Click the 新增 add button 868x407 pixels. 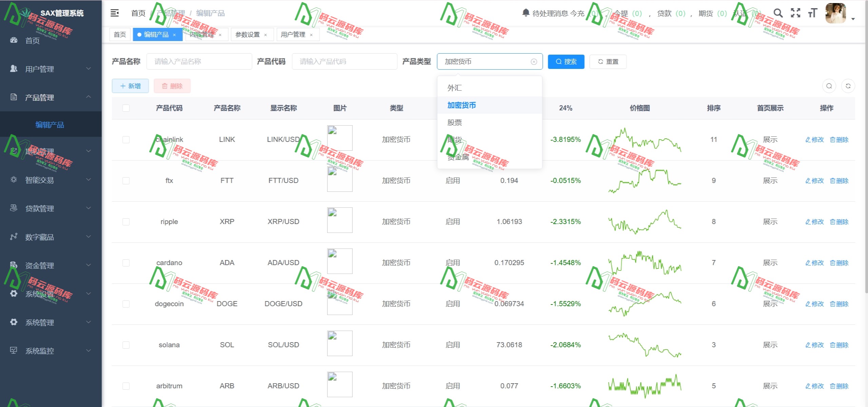[x=130, y=86]
